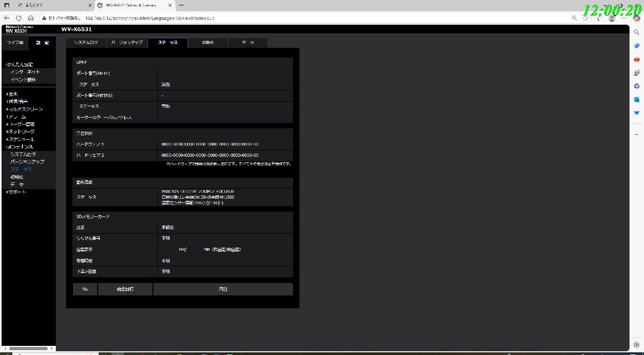Open イベント動作 under easy setup
The image size is (644, 355).
pos(23,79)
